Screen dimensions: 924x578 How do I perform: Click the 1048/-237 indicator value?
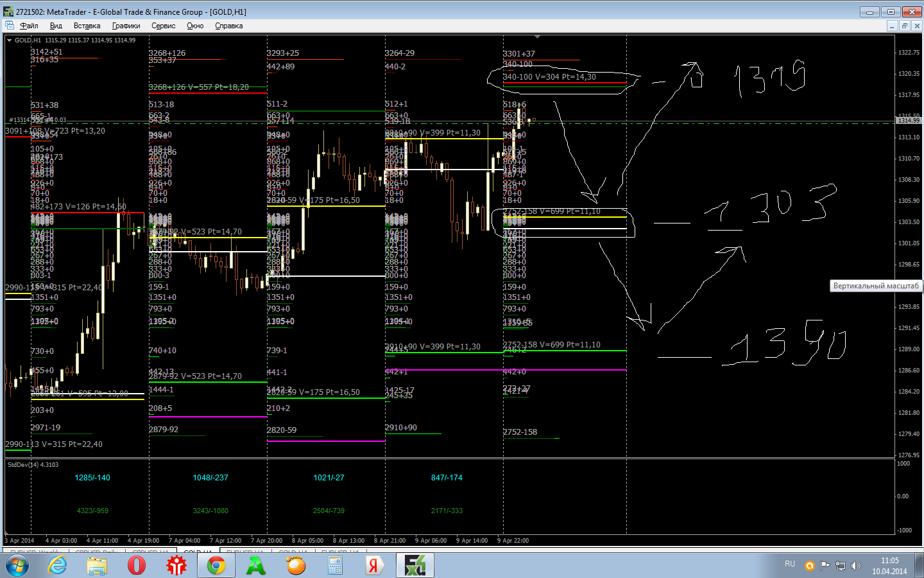pos(210,478)
